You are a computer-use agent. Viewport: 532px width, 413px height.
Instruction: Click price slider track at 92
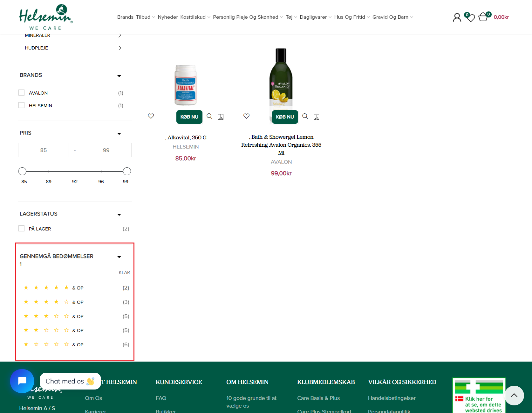75,171
